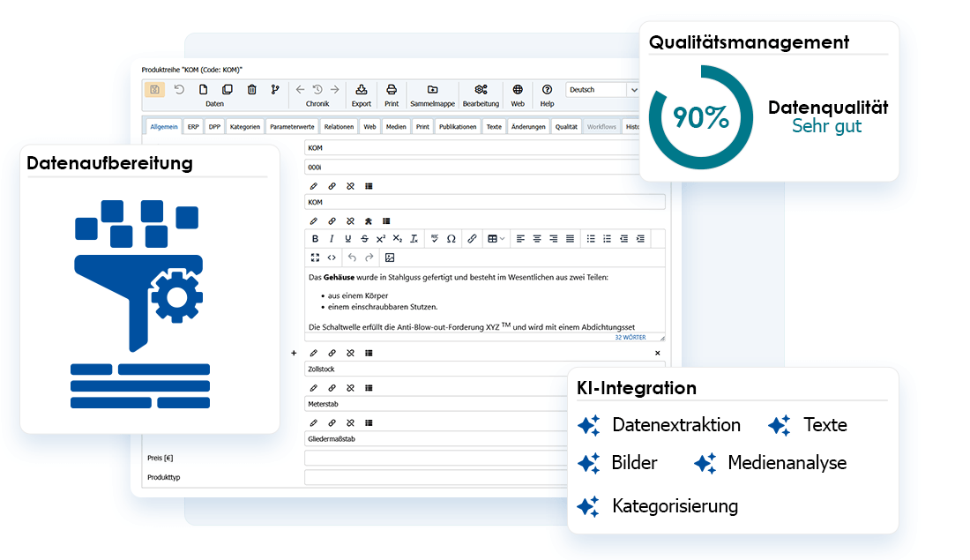This screenshot has width=970, height=560.
Task: Open the Deutsch language dropdown
Action: (x=602, y=90)
